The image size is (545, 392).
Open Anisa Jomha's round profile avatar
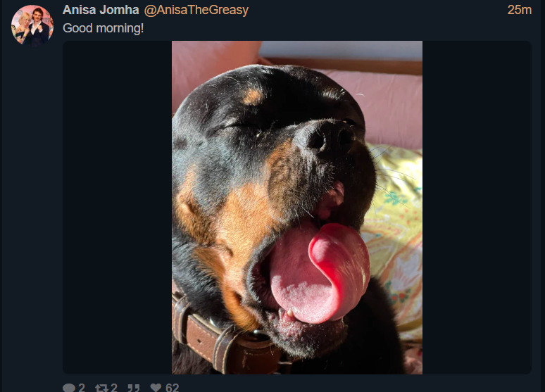(x=32, y=25)
